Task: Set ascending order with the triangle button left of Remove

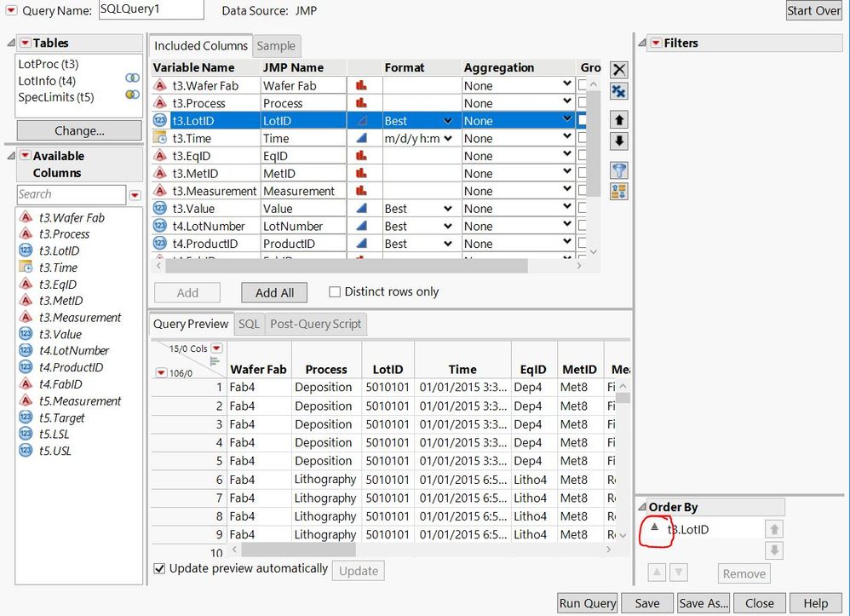Action: pyautogui.click(x=657, y=572)
